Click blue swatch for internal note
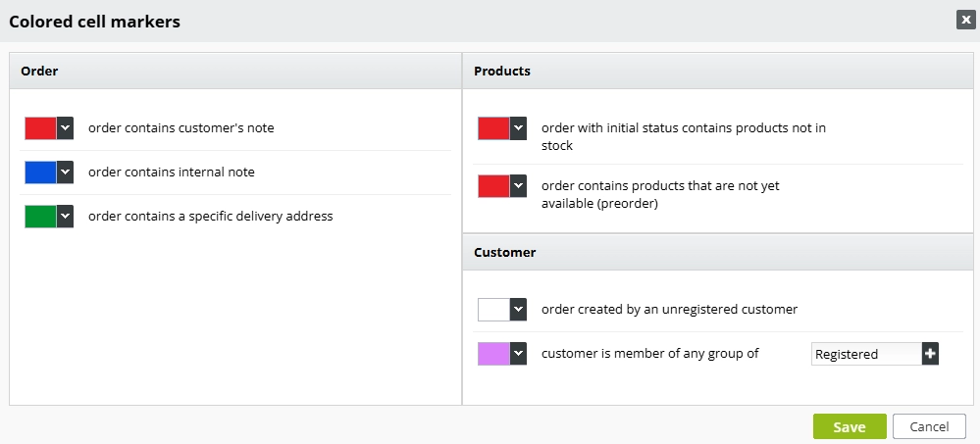The image size is (980, 444). [x=40, y=172]
